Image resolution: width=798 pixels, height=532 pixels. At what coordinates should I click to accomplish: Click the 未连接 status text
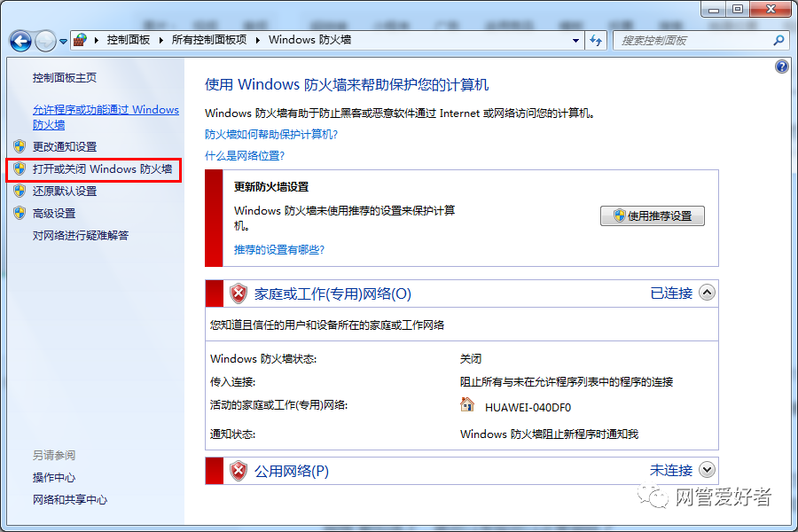[x=671, y=471]
